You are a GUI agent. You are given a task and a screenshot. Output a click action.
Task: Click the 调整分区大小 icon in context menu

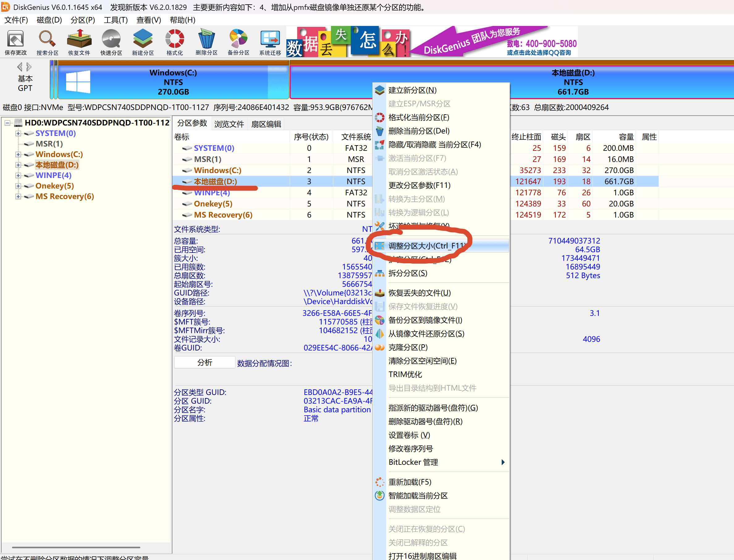379,246
